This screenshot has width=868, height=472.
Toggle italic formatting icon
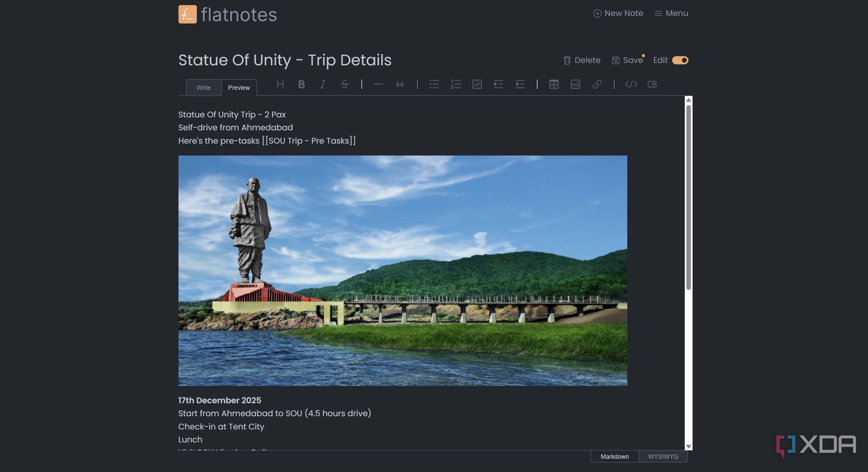(323, 84)
